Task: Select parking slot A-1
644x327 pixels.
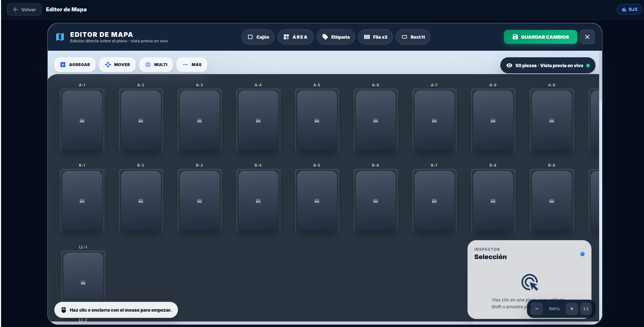Action: coord(82,120)
